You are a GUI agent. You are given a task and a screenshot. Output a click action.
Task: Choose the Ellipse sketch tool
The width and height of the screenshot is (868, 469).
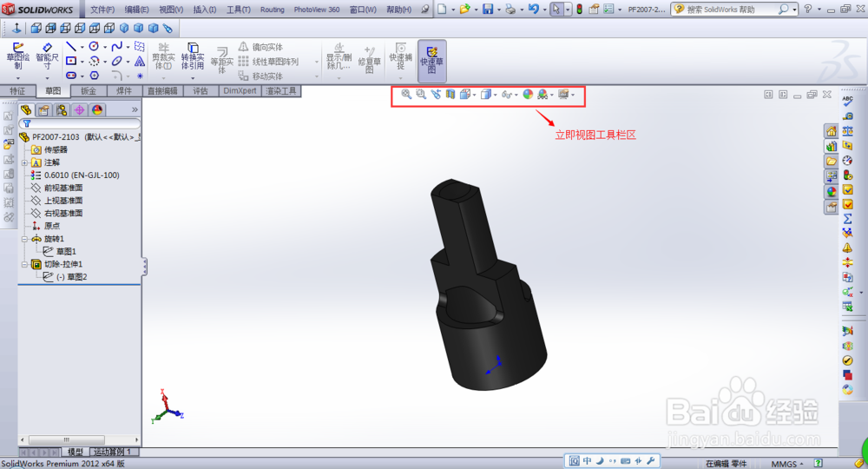[116, 61]
